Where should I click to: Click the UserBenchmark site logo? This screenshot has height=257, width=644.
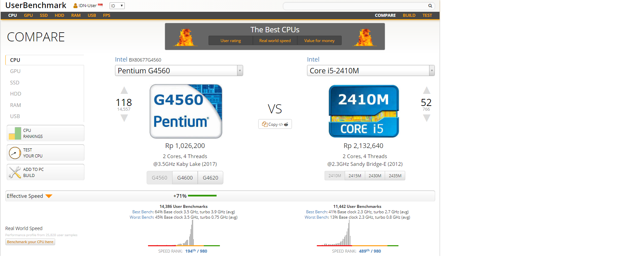pyautogui.click(x=36, y=5)
